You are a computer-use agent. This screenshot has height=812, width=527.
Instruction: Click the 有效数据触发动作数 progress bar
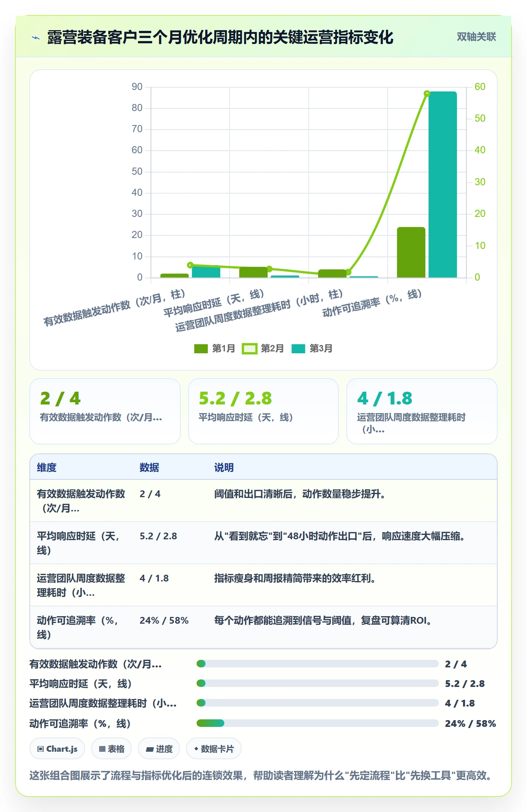pyautogui.click(x=317, y=664)
